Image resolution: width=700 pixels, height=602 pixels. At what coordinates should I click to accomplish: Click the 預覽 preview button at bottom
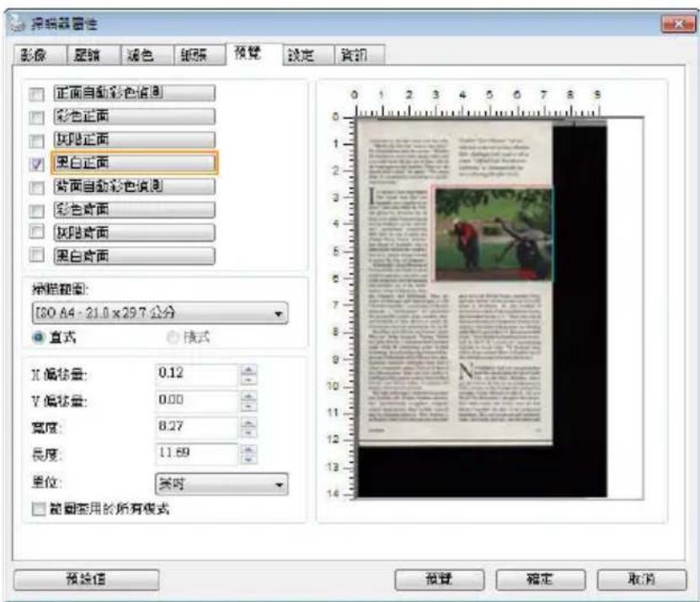click(x=439, y=579)
